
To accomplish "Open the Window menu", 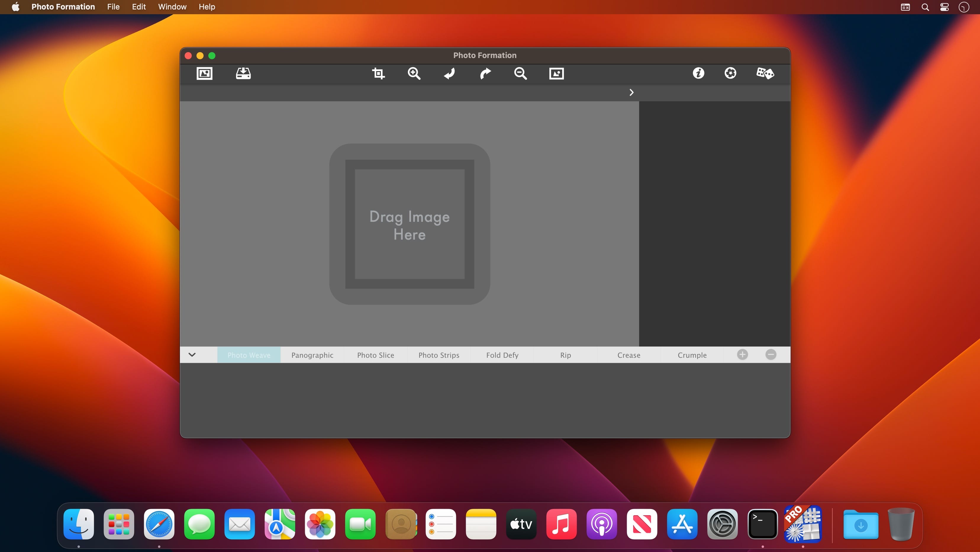I will (x=172, y=7).
